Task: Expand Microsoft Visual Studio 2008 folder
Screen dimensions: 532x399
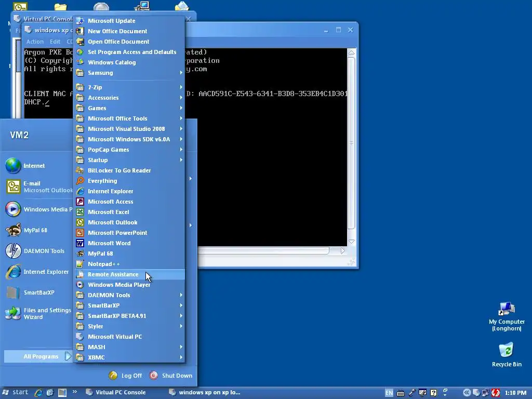Action: pos(129,129)
